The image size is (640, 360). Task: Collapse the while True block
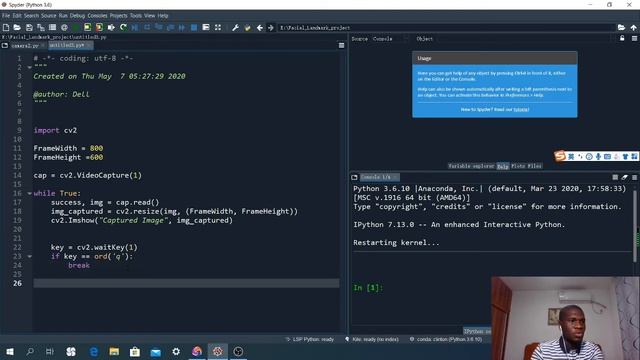point(29,193)
